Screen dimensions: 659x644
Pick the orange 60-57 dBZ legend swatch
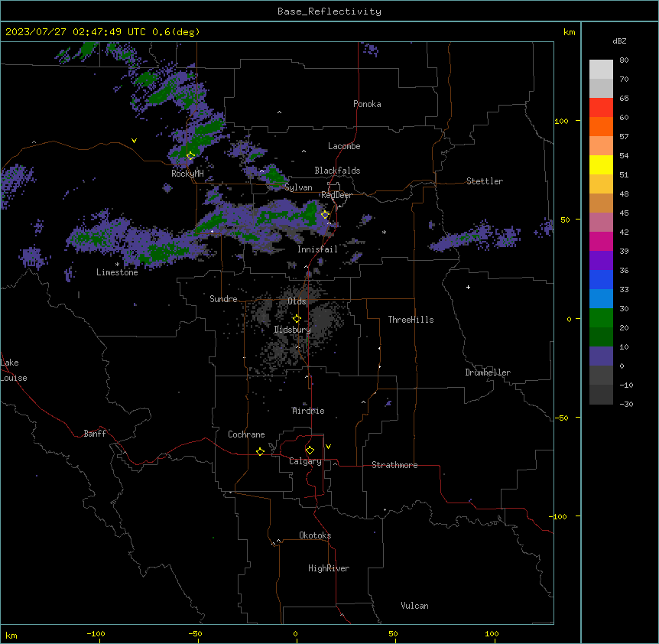[601, 127]
